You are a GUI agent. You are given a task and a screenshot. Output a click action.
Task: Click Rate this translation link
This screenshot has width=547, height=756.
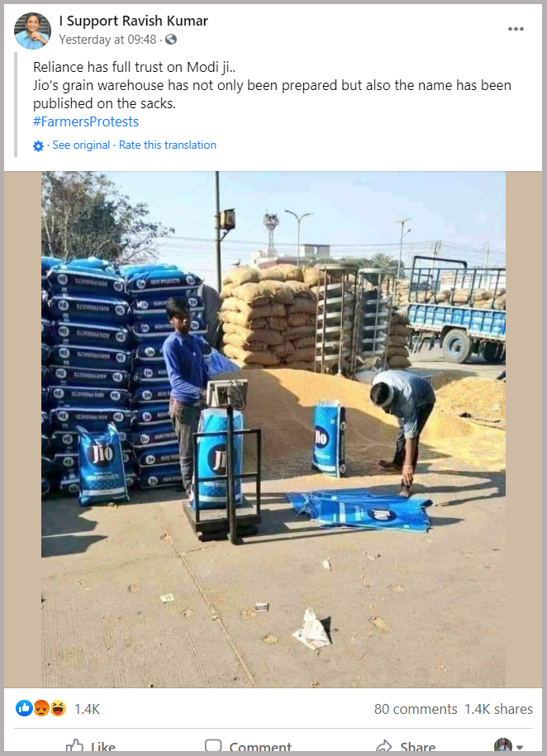coord(168,145)
